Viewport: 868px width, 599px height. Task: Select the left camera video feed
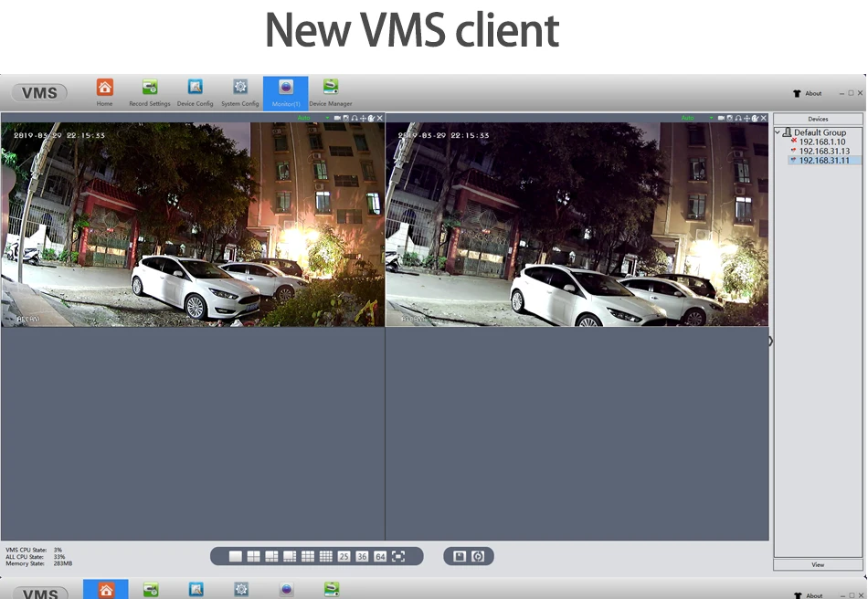(x=193, y=225)
